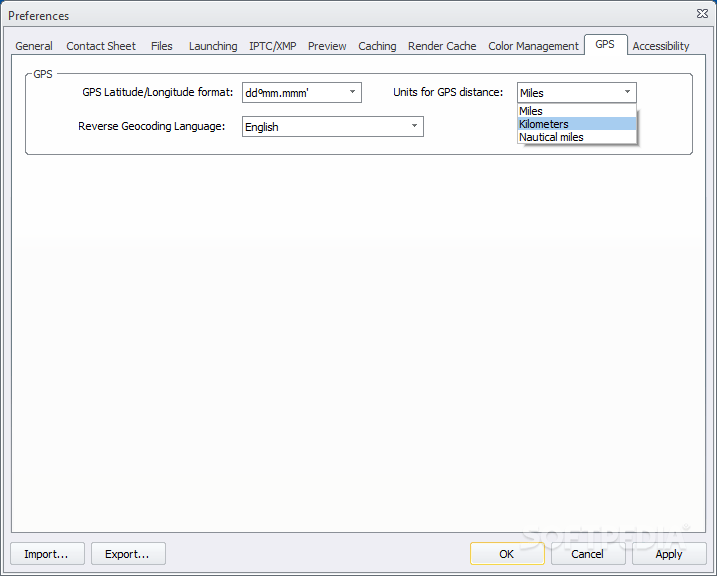Screen dimensions: 717x576
Task: Choose Miles from the units list
Action: [x=577, y=111]
